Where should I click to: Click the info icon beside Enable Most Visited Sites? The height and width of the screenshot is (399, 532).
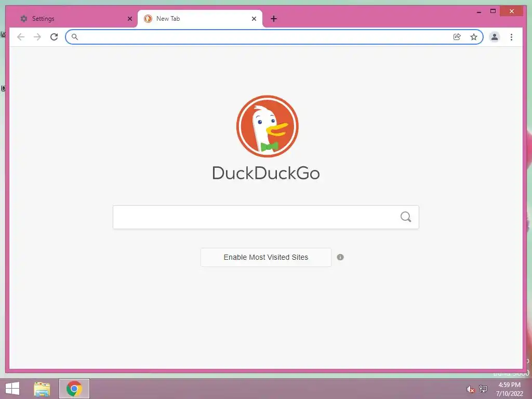[x=340, y=257]
